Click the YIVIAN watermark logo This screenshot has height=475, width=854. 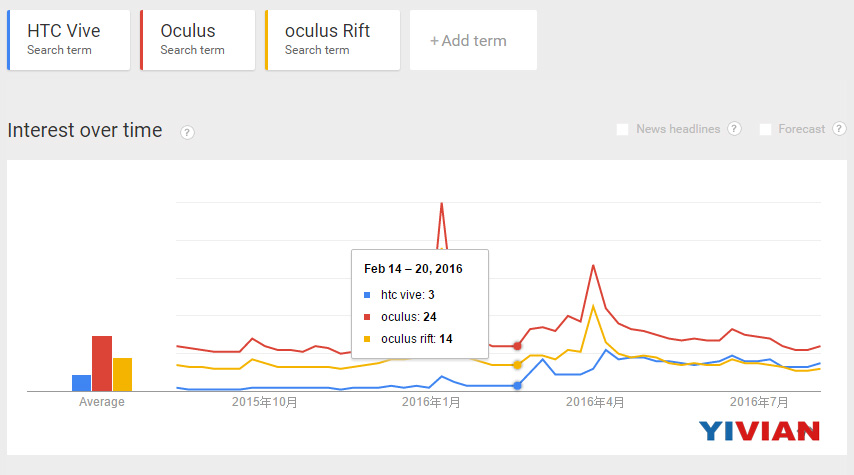tap(759, 431)
